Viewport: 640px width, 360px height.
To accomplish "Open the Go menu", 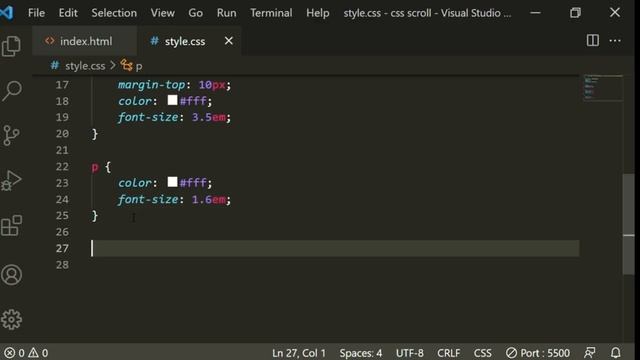I will (196, 13).
